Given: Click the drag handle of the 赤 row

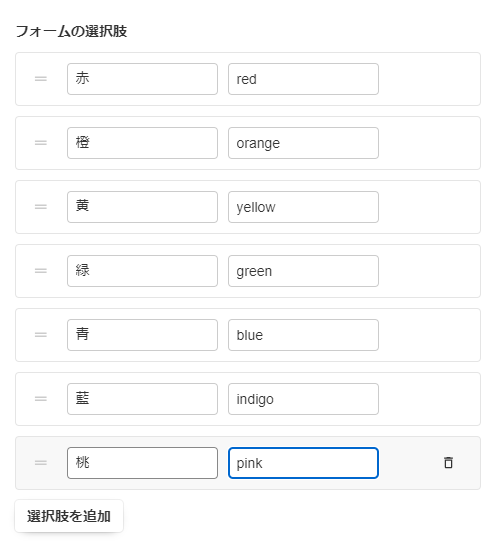Looking at the screenshot, I should [41, 79].
